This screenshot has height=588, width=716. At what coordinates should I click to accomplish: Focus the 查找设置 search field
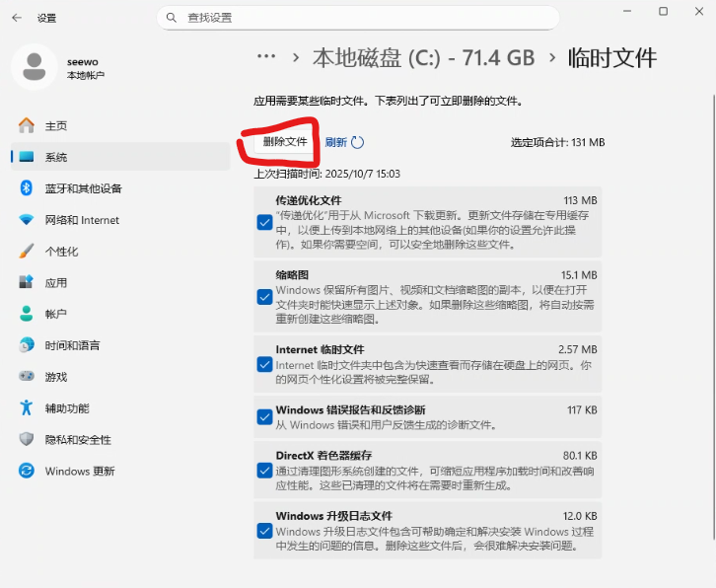(x=358, y=18)
